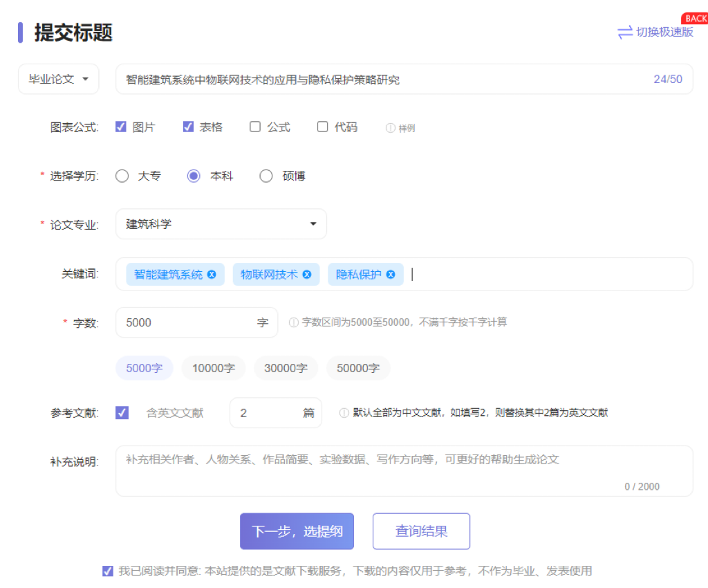Image resolution: width=708 pixels, height=588 pixels.
Task: Click the 智能建筑系统 keyword tag text
Action: [169, 275]
